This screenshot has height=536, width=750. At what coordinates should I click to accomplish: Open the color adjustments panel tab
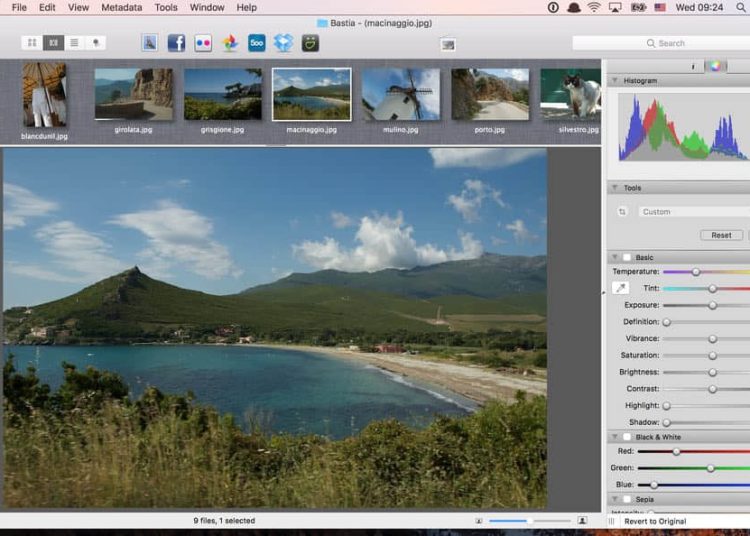click(x=715, y=66)
